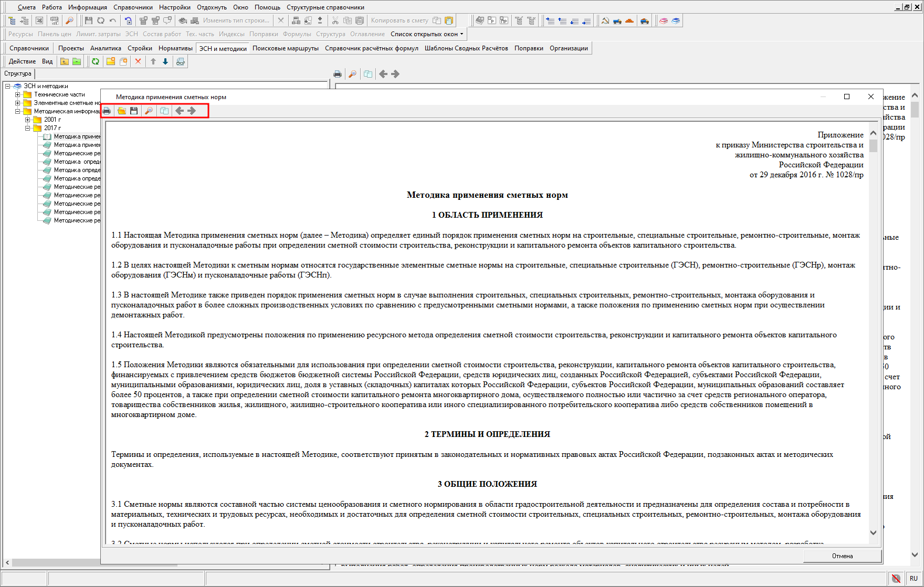Expand the Технические части tree node
The width and height of the screenshot is (924, 587).
click(18, 94)
